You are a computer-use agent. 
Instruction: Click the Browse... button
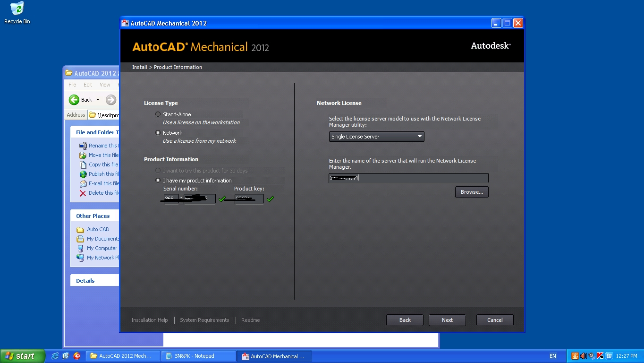click(x=472, y=192)
